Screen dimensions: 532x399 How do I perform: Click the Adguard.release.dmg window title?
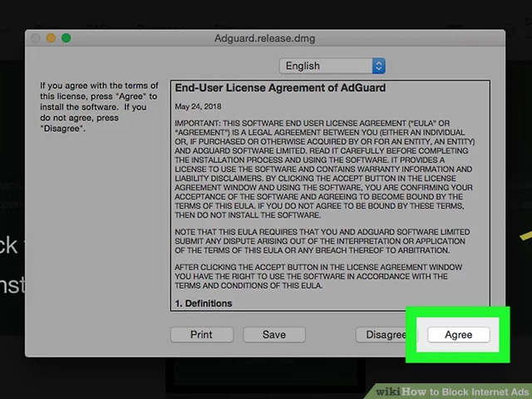[x=264, y=38]
